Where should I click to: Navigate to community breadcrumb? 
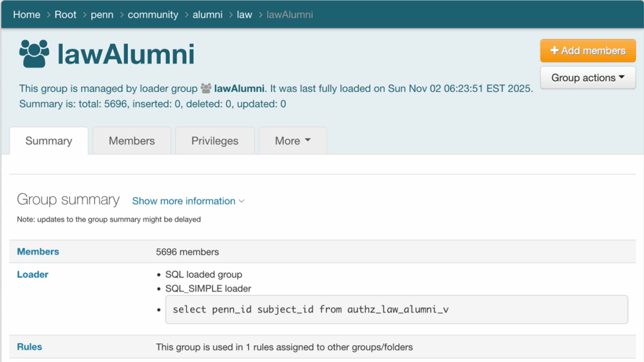(x=153, y=15)
